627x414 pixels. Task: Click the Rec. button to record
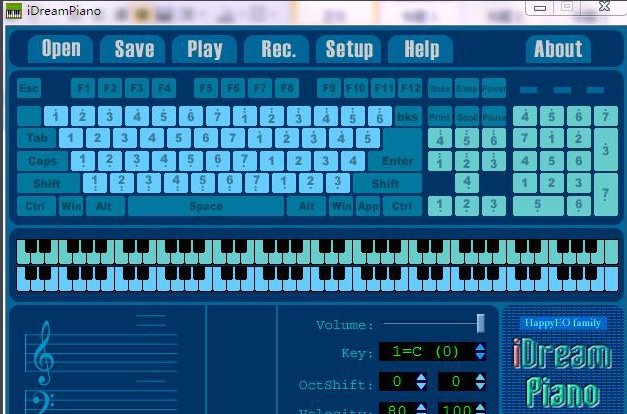pyautogui.click(x=278, y=49)
